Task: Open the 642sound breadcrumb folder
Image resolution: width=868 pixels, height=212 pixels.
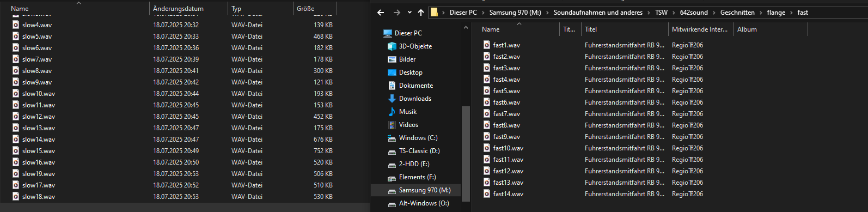Action: (694, 13)
